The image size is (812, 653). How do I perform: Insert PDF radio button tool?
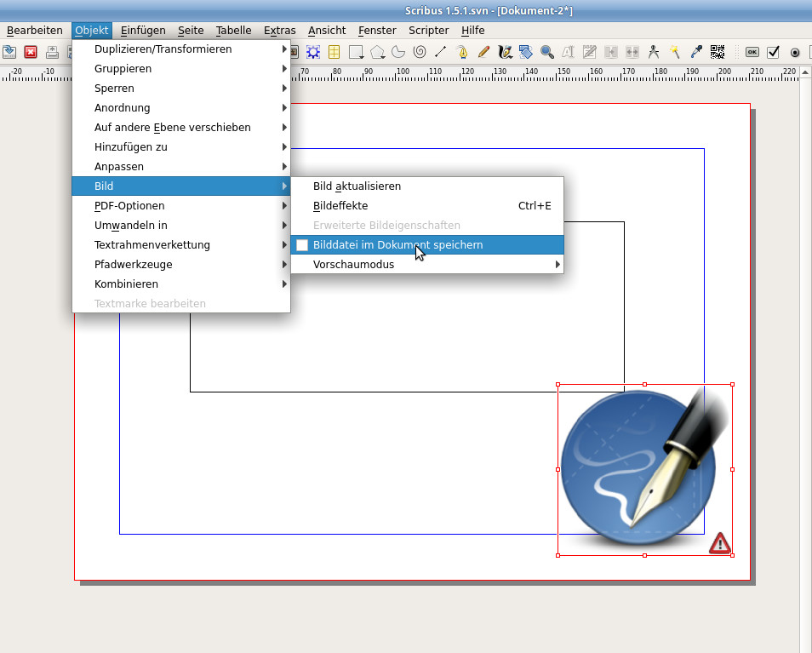795,52
